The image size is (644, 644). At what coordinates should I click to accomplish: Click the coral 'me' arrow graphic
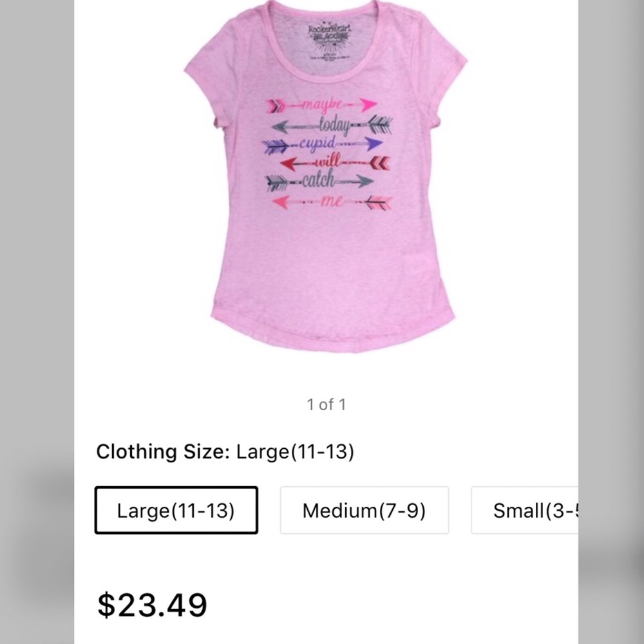(x=332, y=202)
